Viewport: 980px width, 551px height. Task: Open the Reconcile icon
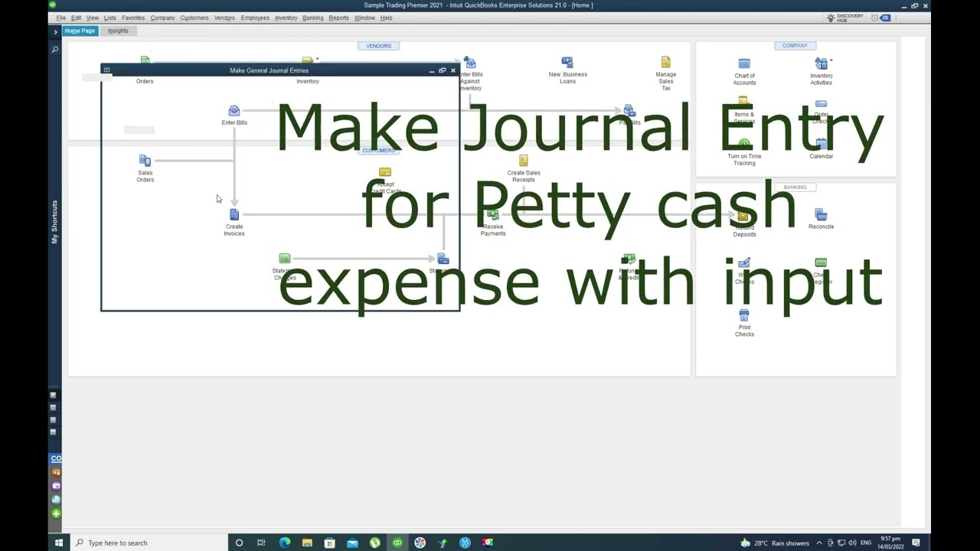point(821,216)
